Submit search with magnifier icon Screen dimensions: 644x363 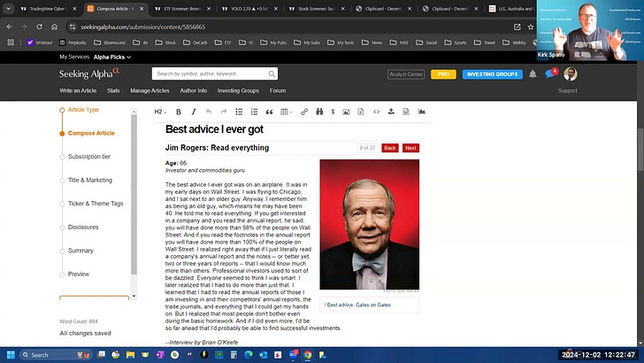click(272, 74)
